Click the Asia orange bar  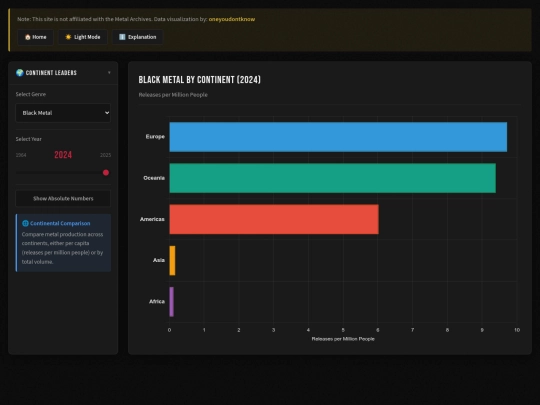(x=172, y=261)
